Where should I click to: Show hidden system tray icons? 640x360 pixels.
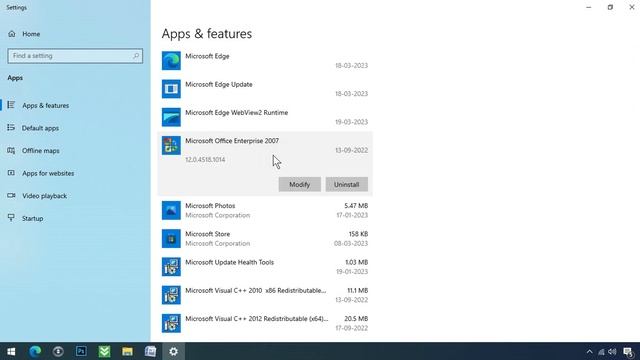(589, 351)
